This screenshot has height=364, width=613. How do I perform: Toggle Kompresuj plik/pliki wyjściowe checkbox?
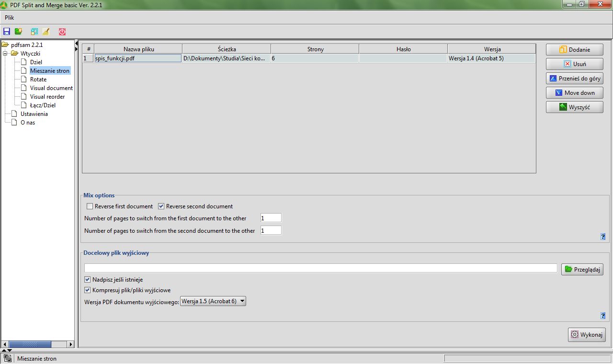point(87,290)
